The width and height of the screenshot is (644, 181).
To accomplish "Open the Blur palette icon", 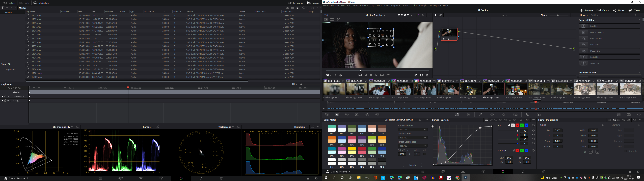I will click(527, 114).
